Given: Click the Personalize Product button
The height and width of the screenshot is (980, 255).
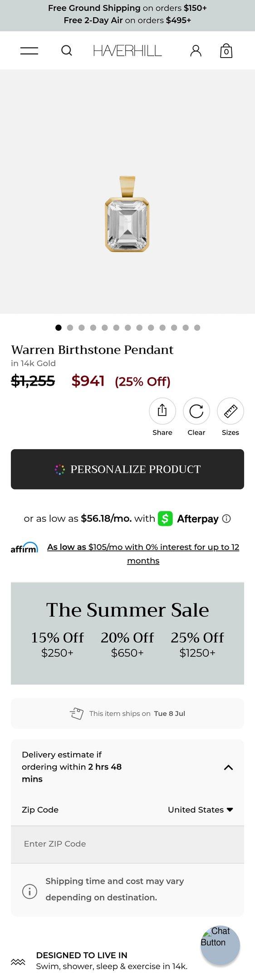Looking at the screenshot, I should [x=127, y=469].
